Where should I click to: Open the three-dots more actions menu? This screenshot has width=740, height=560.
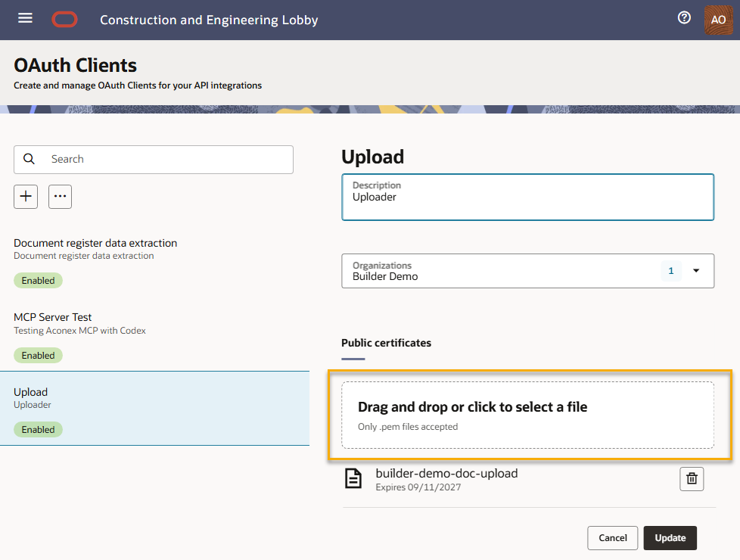[60, 197]
